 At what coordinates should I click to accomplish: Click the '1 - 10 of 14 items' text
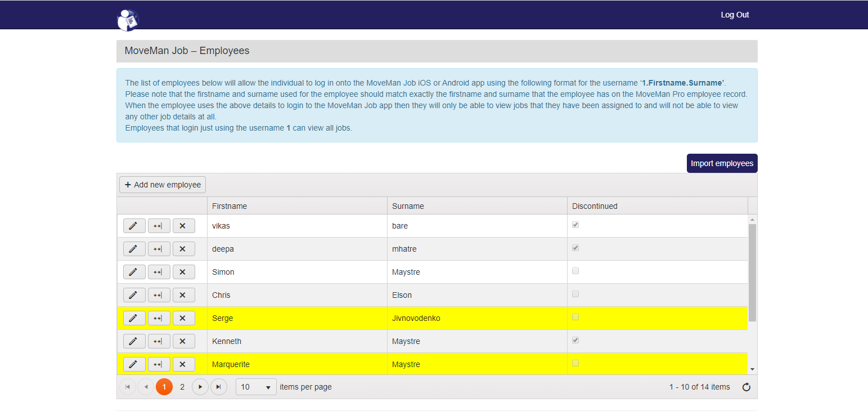[x=699, y=387]
